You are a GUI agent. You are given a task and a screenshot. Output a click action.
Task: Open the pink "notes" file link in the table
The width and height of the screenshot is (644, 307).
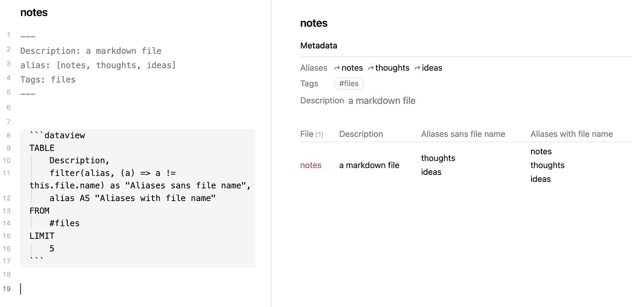(x=311, y=165)
